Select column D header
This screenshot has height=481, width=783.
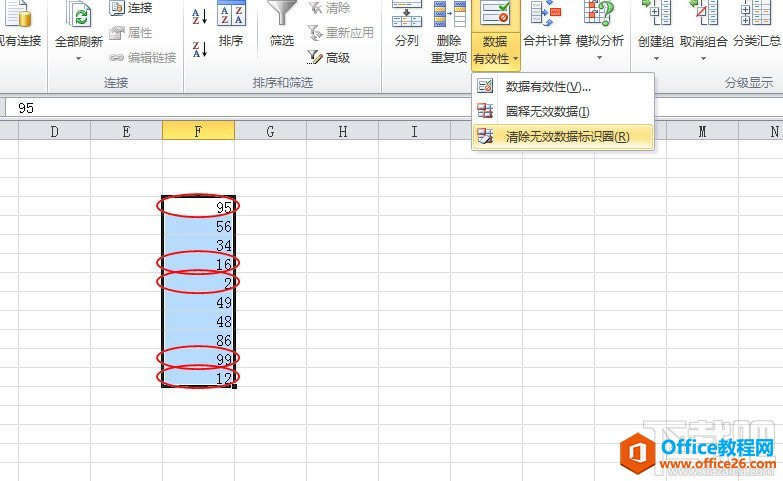[x=54, y=131]
